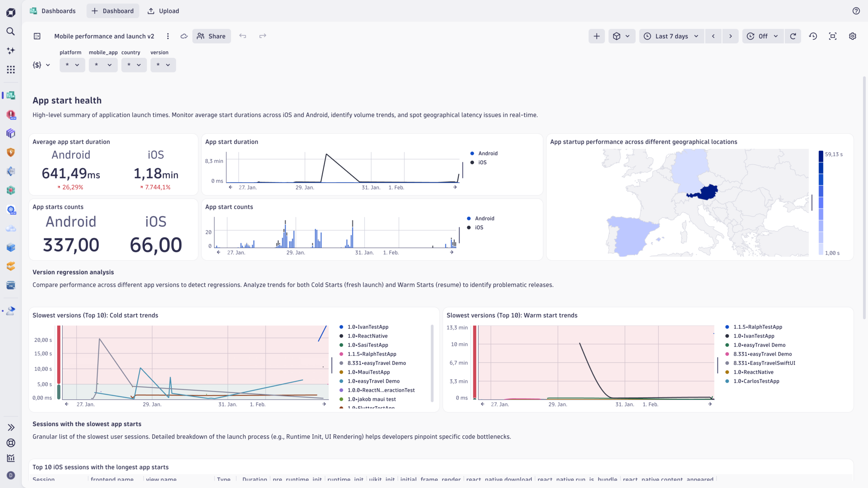The height and width of the screenshot is (488, 868).
Task: Toggle the Android series in App start counts legend
Action: 484,219
